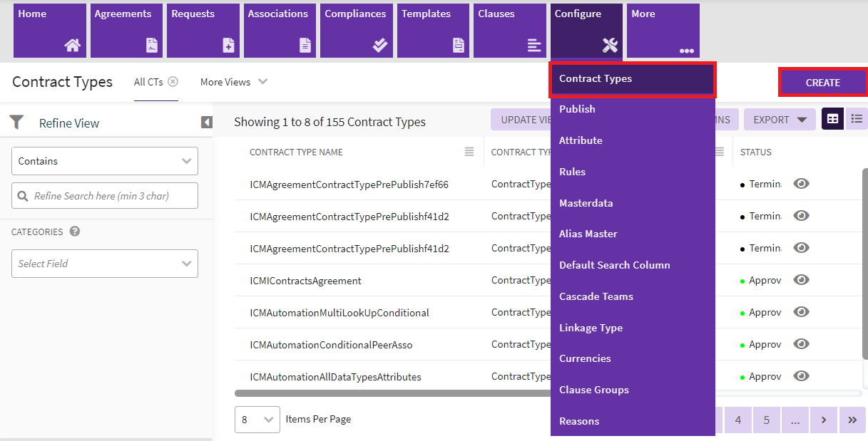
Task: Collapse the Refine View panel arrow
Action: (x=207, y=123)
